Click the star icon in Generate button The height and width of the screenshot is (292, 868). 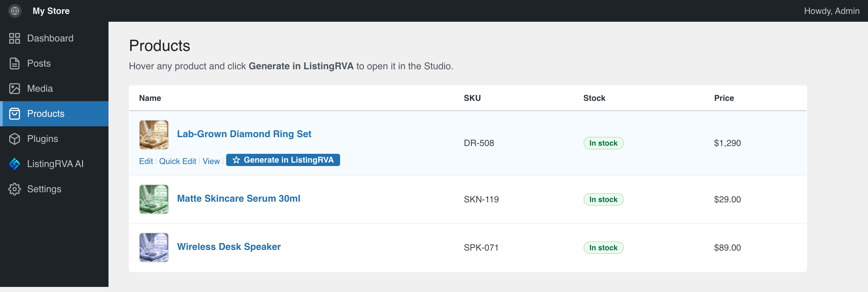[236, 160]
